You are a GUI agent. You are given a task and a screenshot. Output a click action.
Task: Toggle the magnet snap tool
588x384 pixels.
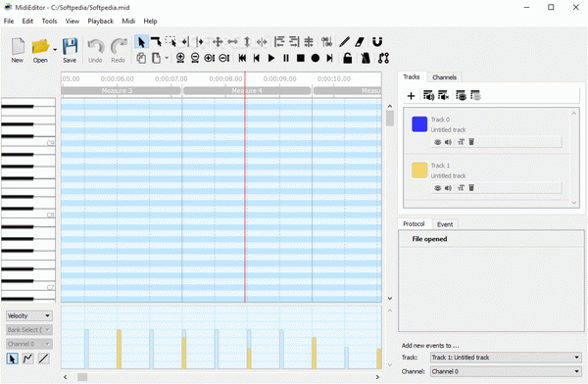pyautogui.click(x=377, y=42)
